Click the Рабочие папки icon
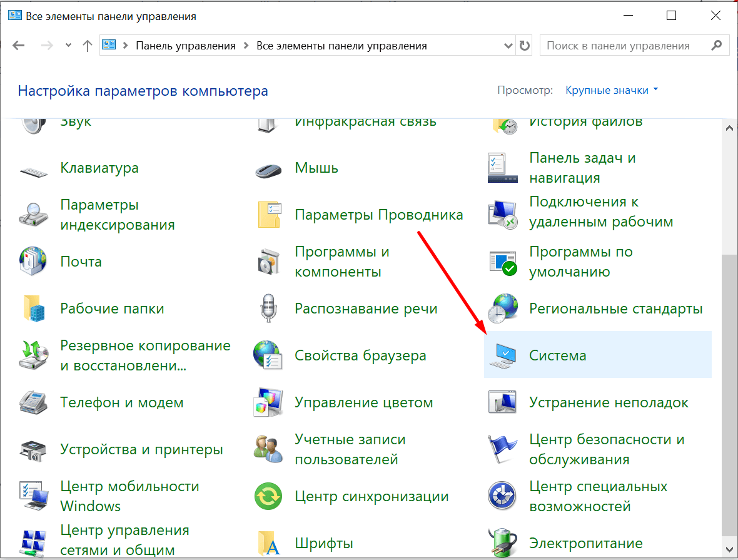 (x=34, y=308)
